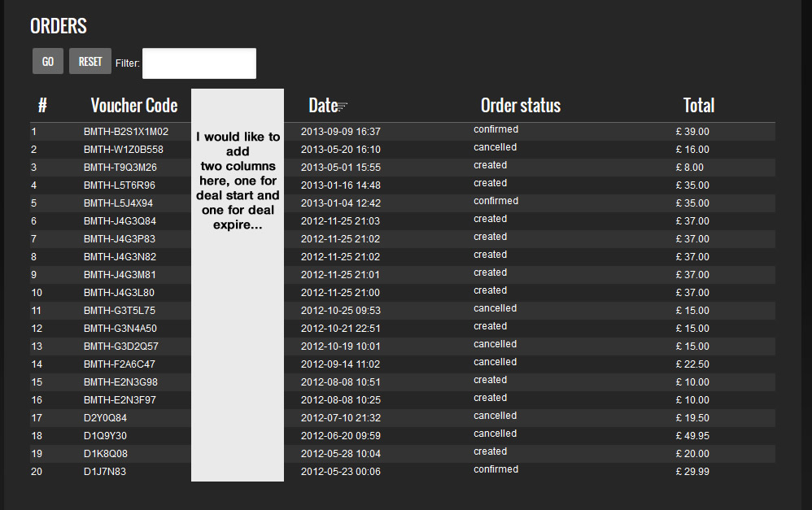Click total £ 39.00
This screenshot has height=510, width=812.
(692, 132)
